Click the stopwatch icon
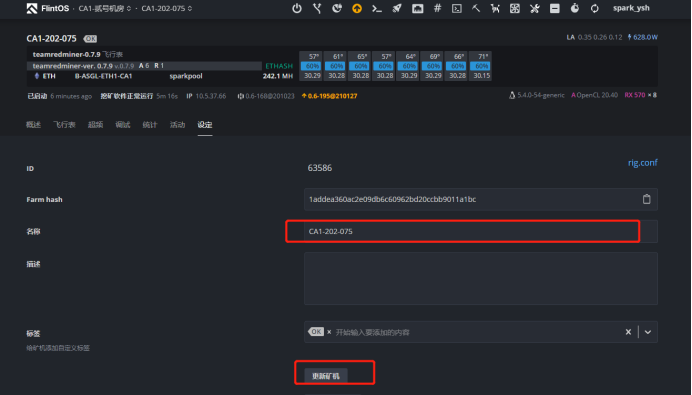The width and height of the screenshot is (692, 395). (x=575, y=8)
